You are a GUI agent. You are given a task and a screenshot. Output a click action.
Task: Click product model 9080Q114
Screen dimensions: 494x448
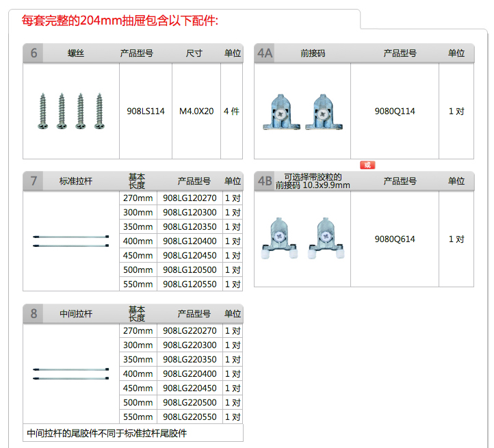coord(395,111)
